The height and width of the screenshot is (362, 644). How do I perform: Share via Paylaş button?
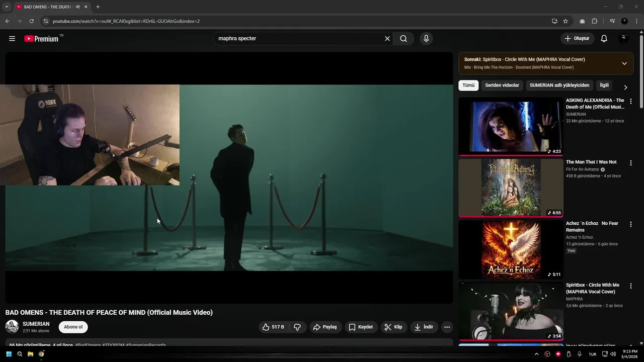point(325,327)
